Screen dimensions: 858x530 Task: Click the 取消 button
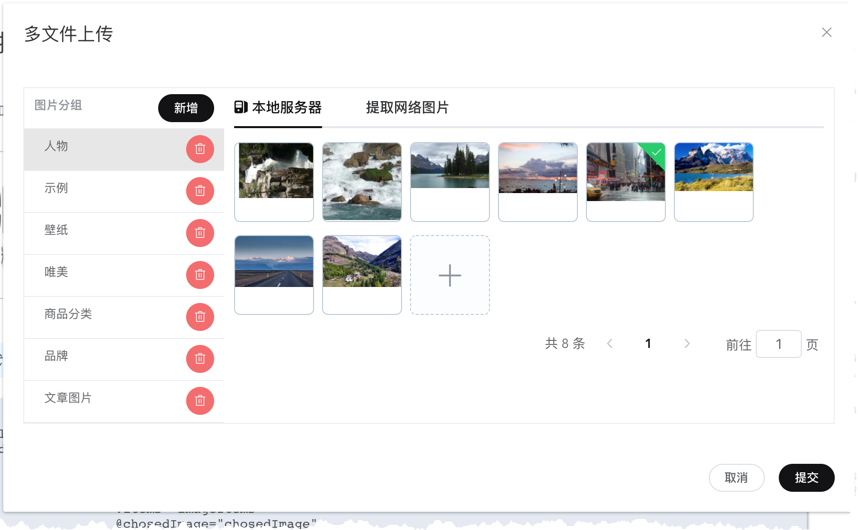[736, 477]
